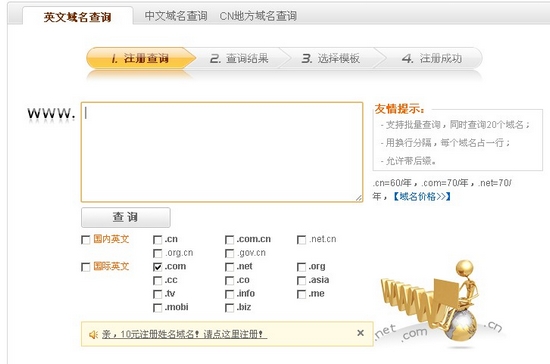Tick the .com.cn checkbox
The height and width of the screenshot is (364, 550).
(x=229, y=240)
